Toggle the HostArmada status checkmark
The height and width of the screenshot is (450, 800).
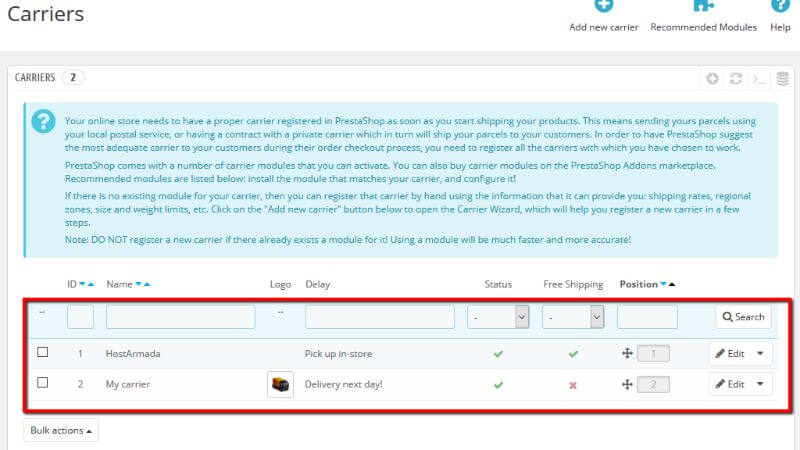click(498, 353)
